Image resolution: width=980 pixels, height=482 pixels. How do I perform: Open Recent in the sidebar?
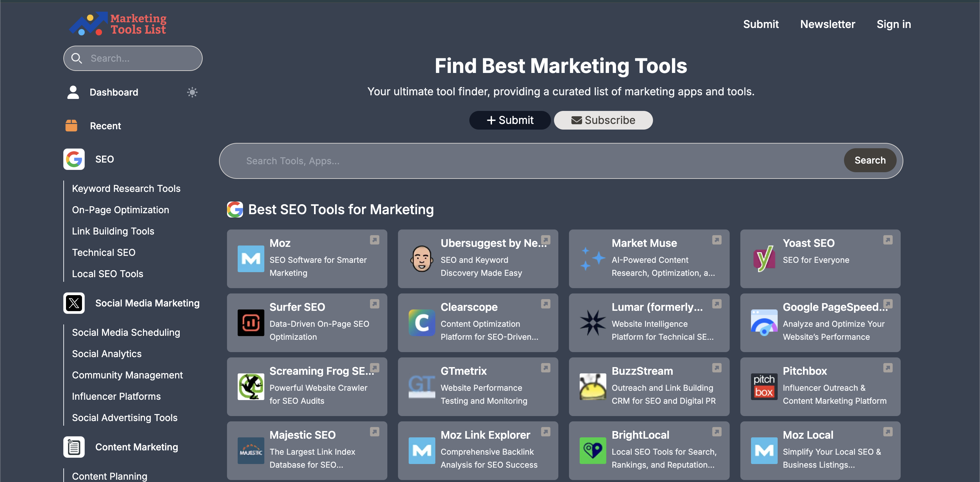tap(105, 126)
